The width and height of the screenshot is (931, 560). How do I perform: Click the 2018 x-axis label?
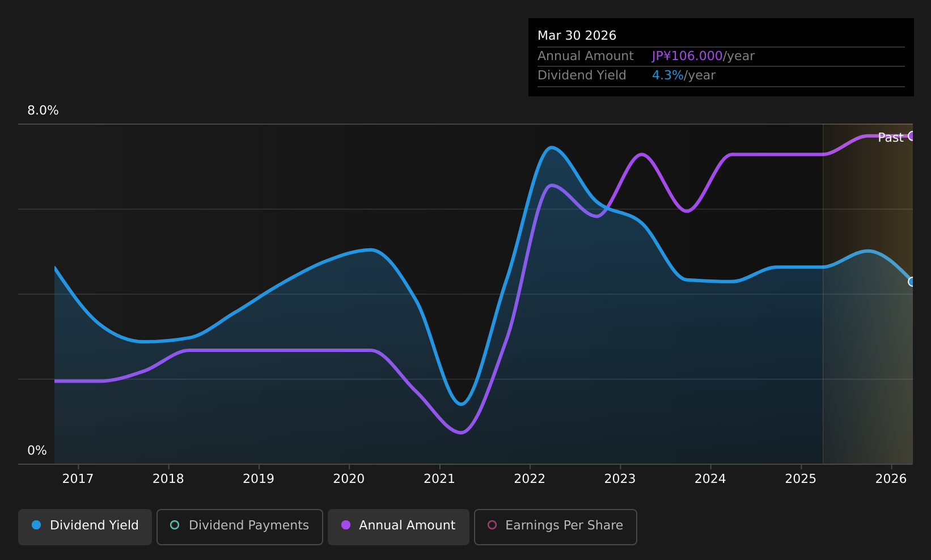pos(168,479)
